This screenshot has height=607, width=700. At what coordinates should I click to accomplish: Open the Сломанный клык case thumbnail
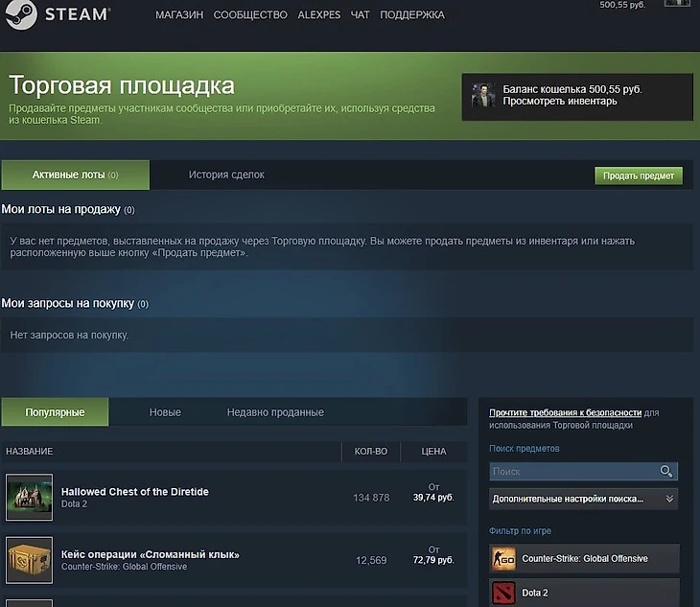tap(30, 560)
